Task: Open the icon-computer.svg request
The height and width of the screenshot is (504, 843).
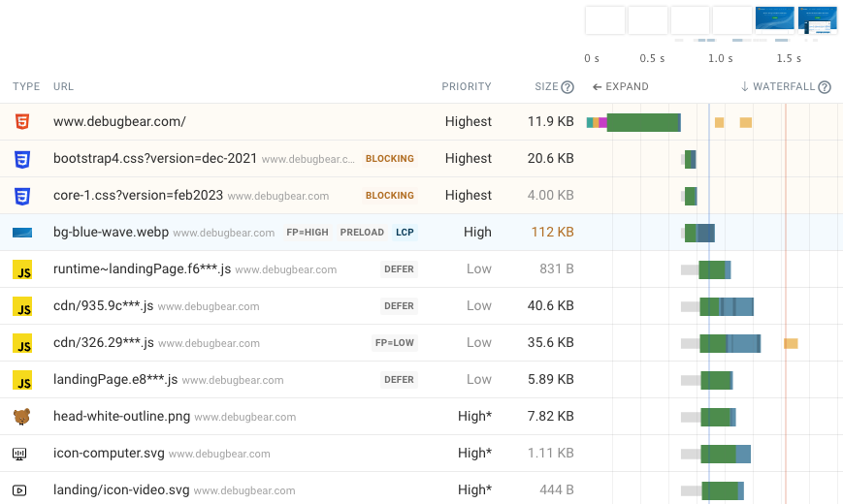Action: (x=421, y=454)
